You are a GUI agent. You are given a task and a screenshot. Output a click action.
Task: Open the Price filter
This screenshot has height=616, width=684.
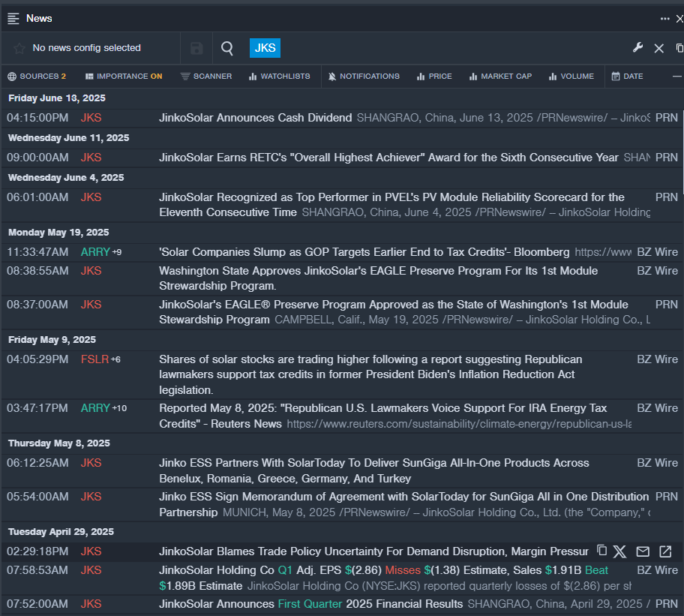click(434, 77)
